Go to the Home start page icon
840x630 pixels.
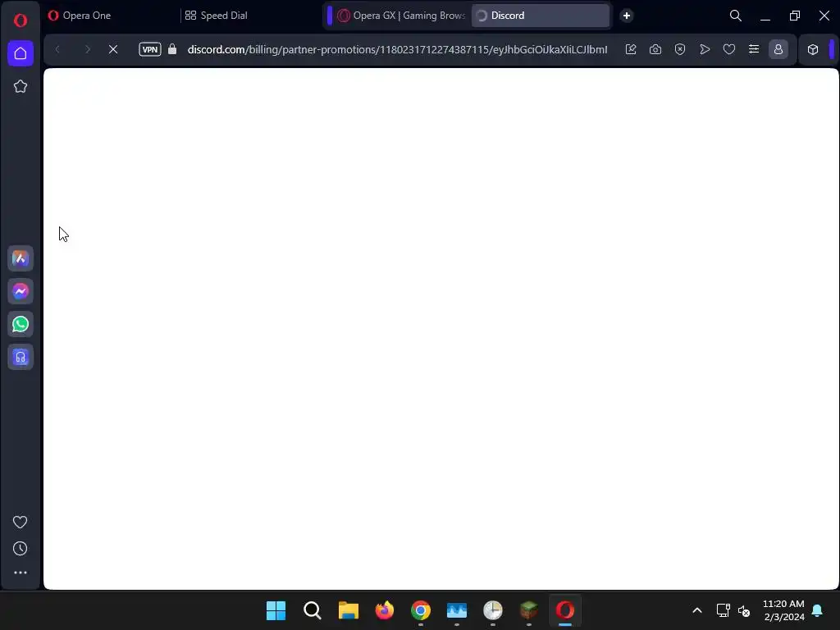21,53
